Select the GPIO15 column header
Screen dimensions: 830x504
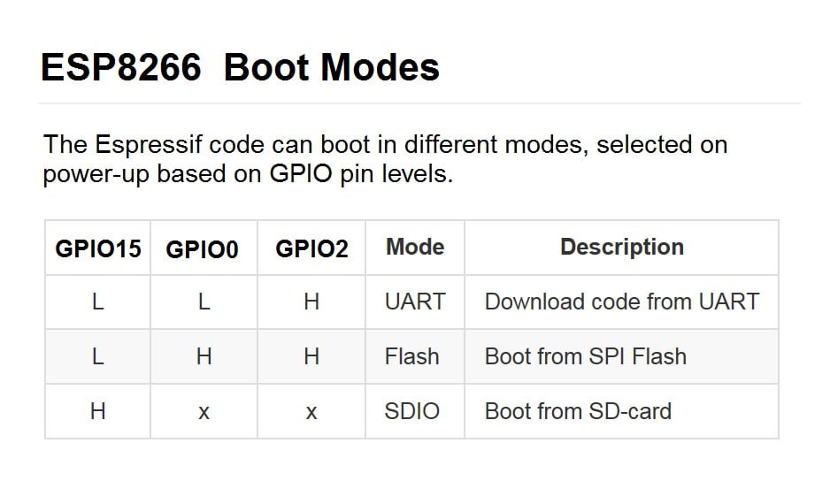coord(98,248)
